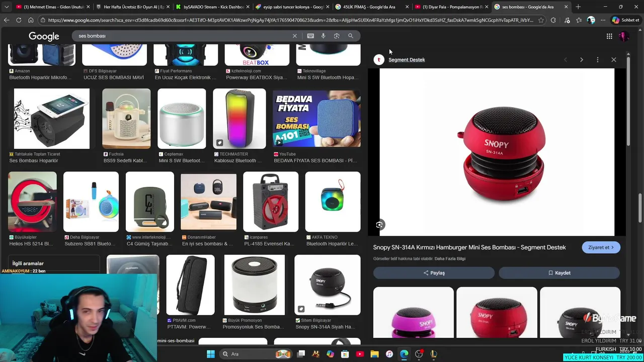The image size is (644, 362).
Task: Save the image with Kaydet button
Action: pyautogui.click(x=559, y=273)
